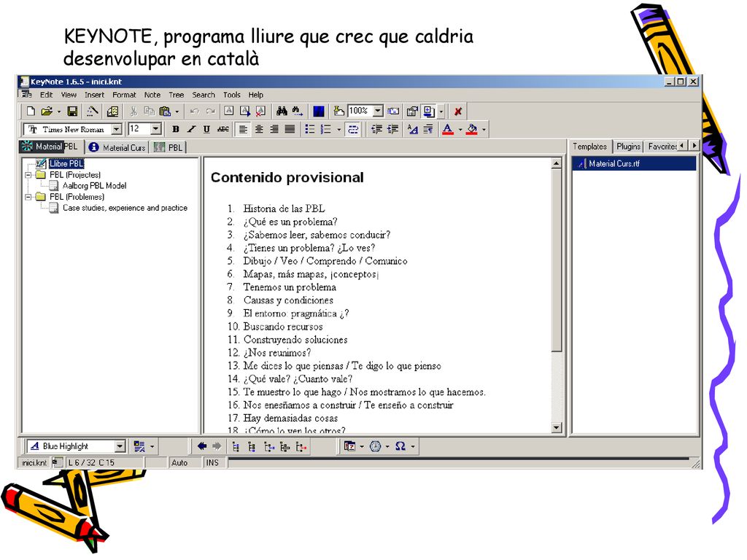This screenshot has width=747, height=560.
Task: Apply numbered list formatting
Action: coord(326,129)
